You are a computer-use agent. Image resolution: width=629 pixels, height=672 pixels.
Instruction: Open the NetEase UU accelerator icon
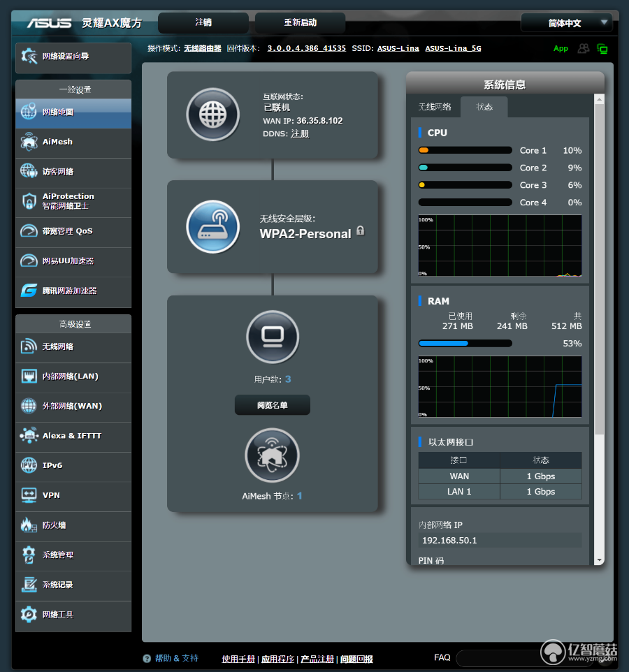(x=29, y=261)
